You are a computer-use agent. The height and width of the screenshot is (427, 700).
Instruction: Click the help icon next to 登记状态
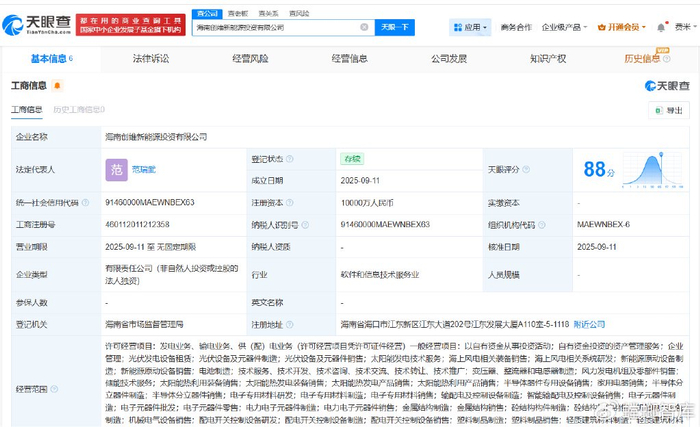[x=289, y=159]
